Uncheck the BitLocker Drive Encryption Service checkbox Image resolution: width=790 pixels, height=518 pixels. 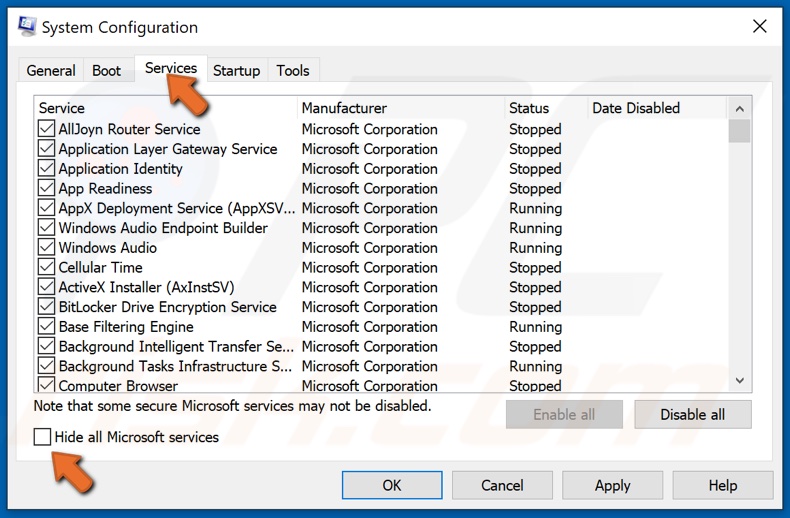coord(46,307)
